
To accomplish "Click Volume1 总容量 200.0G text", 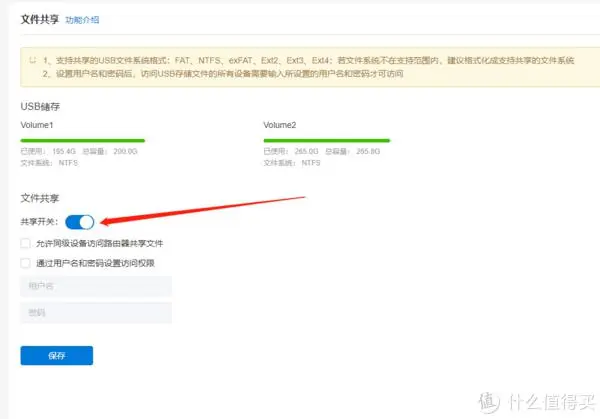I will pyautogui.click(x=110, y=152).
